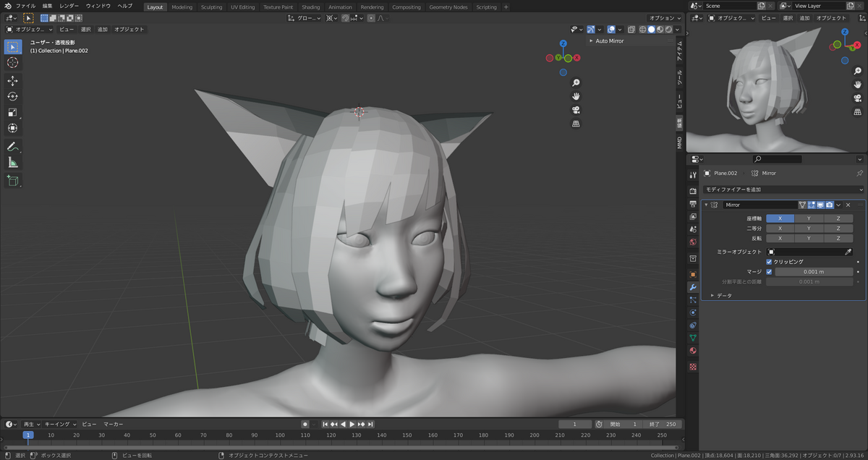Switch to the Shading workspace tab
This screenshot has width=868, height=460.
pyautogui.click(x=310, y=7)
